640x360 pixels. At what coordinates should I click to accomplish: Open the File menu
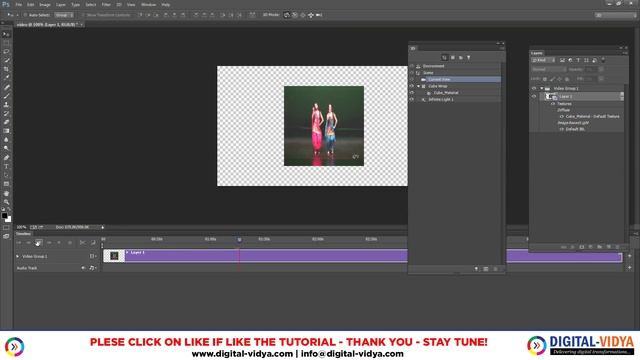click(19, 4)
